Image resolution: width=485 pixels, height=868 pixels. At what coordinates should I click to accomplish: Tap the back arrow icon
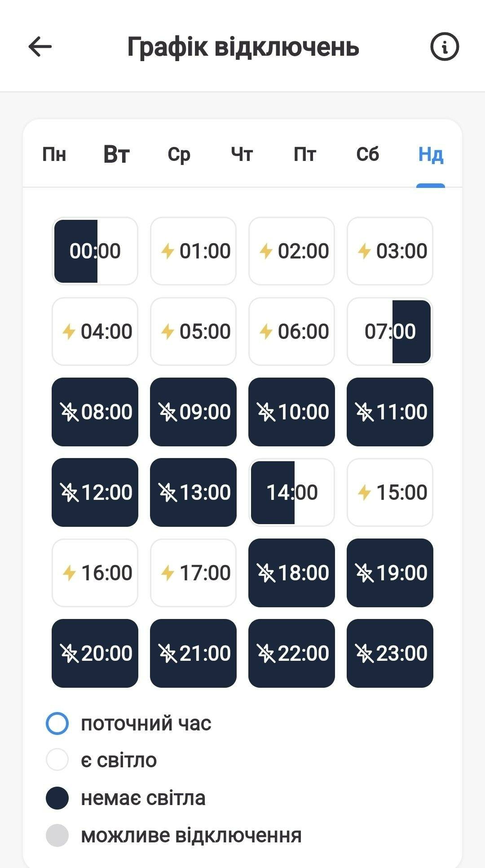[x=40, y=46]
